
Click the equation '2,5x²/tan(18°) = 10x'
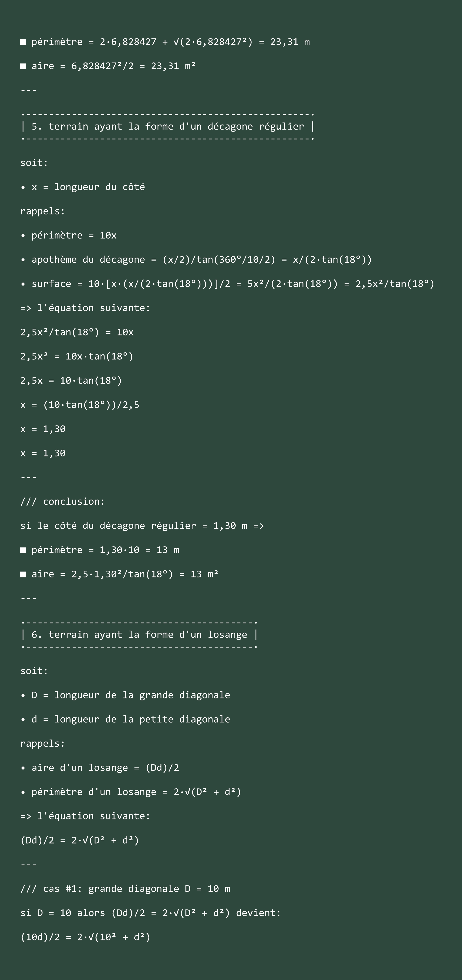click(x=77, y=332)
